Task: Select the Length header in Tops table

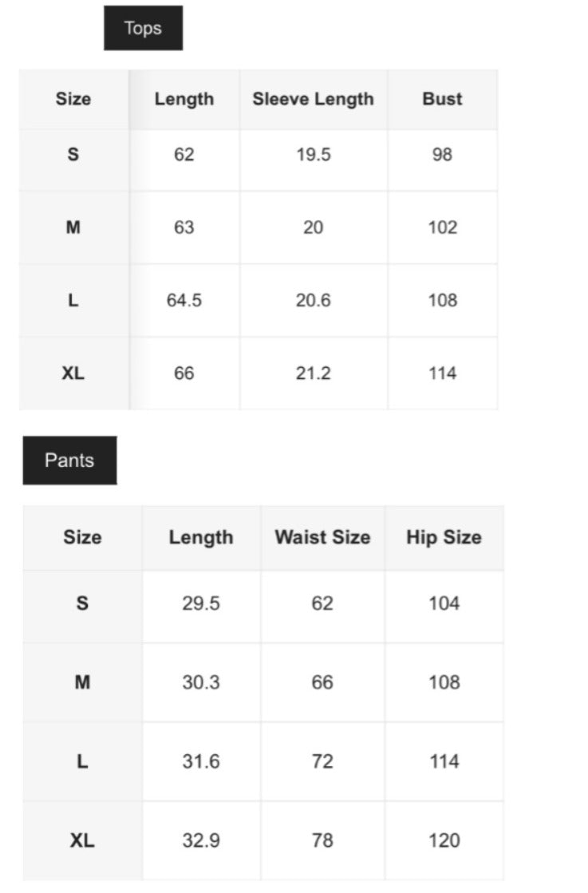Action: tap(184, 99)
